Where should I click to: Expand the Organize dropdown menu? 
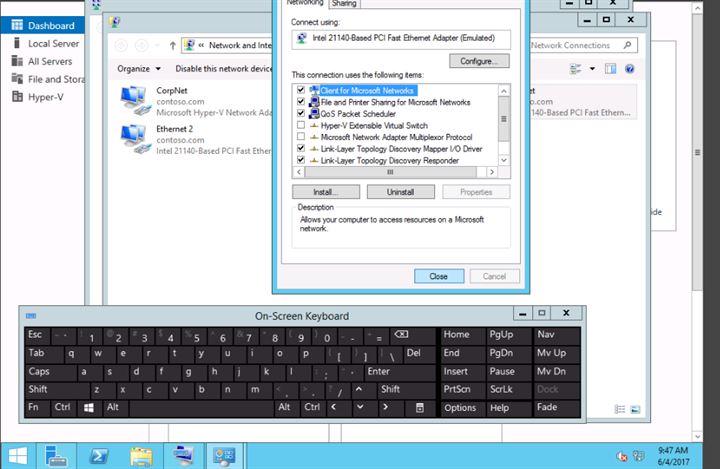pyautogui.click(x=139, y=69)
